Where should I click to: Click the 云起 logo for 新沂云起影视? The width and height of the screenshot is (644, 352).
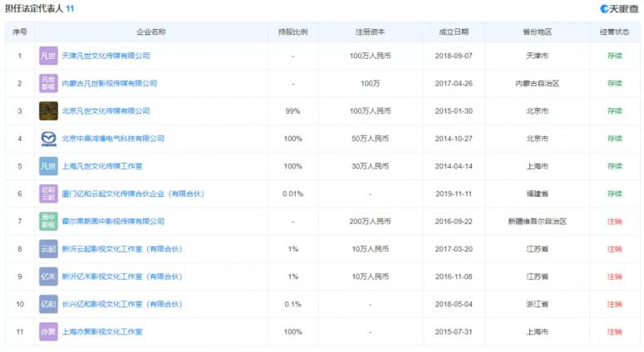pos(48,249)
